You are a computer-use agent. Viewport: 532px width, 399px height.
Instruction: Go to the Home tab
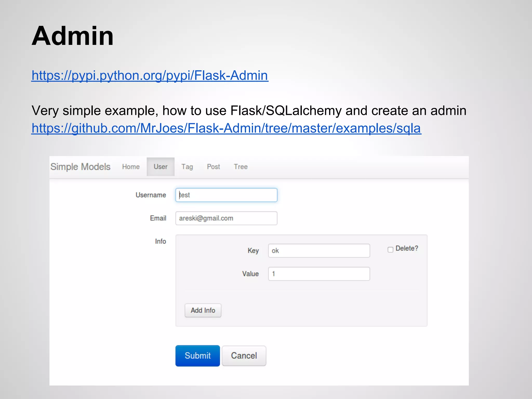pyautogui.click(x=131, y=167)
